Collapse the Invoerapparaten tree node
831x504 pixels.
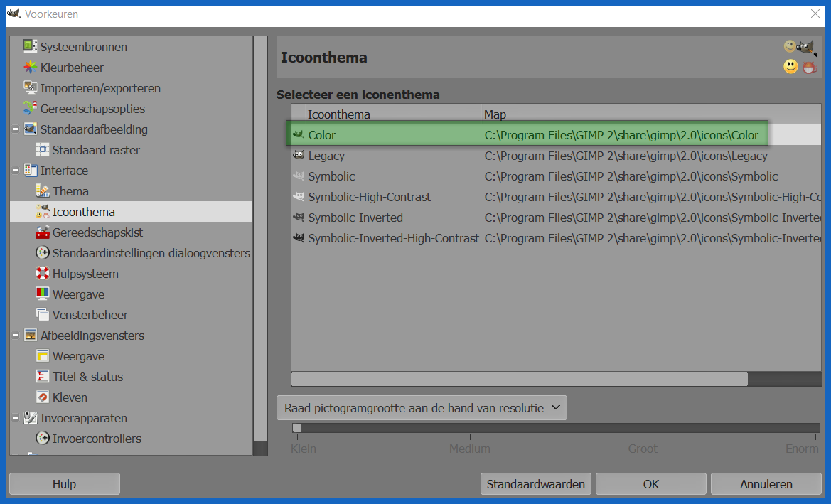16,417
